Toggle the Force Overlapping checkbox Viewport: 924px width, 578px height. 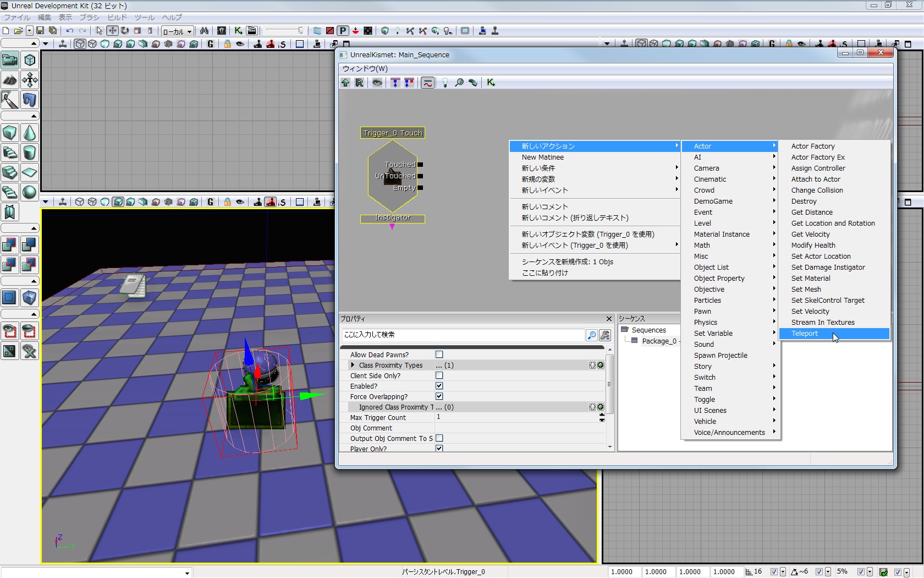[x=439, y=396]
